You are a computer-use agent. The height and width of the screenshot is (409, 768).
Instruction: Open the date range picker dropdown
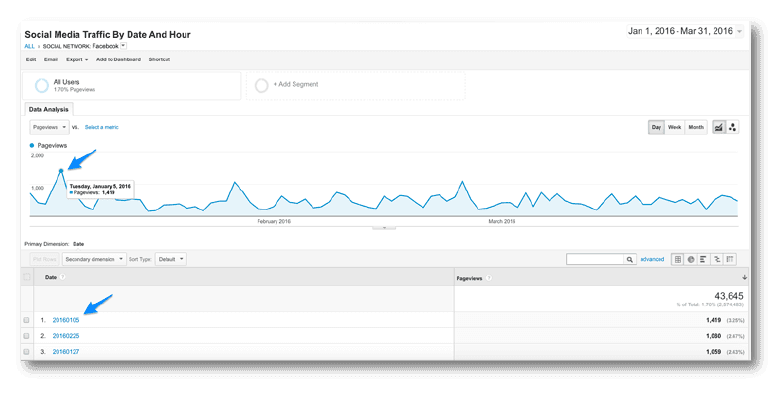point(685,31)
